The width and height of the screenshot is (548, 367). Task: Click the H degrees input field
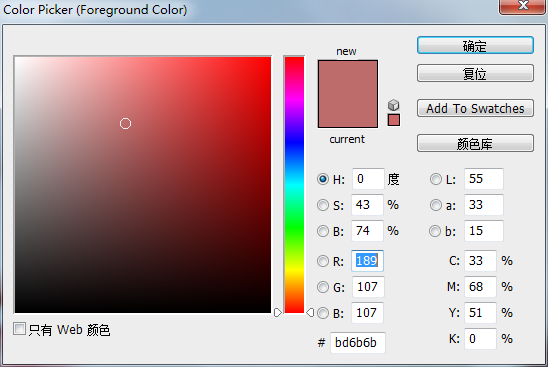coord(368,179)
